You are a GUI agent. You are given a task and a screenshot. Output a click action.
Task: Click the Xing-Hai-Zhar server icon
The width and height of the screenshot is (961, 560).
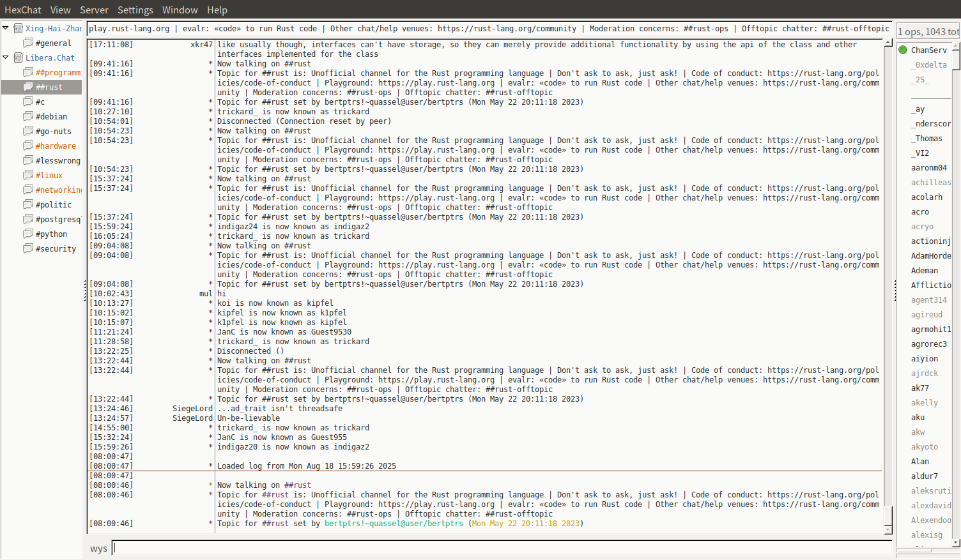point(19,28)
